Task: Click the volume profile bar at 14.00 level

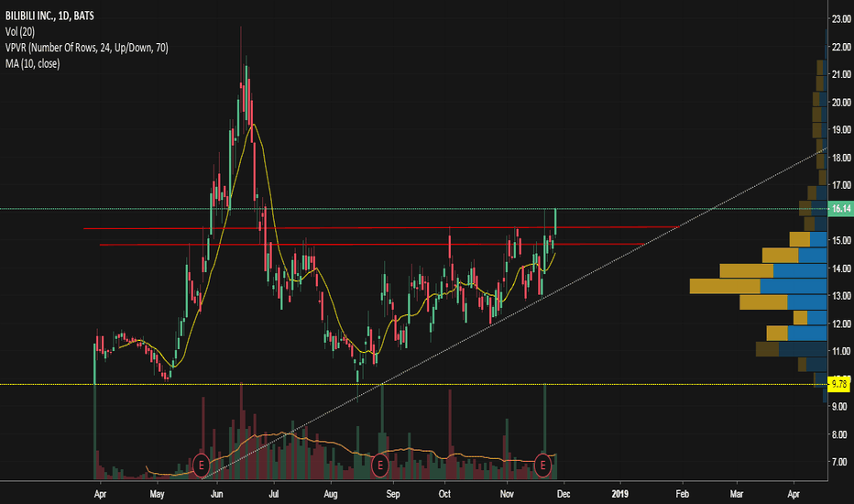Action: click(772, 271)
